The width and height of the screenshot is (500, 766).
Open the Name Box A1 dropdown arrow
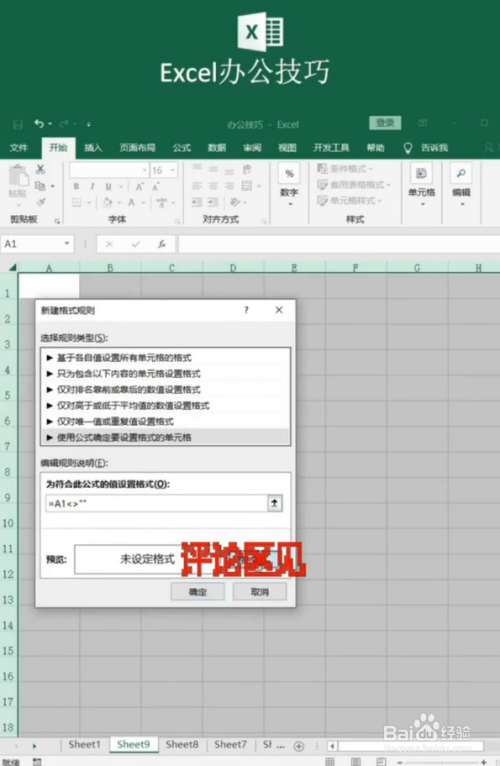click(x=67, y=244)
